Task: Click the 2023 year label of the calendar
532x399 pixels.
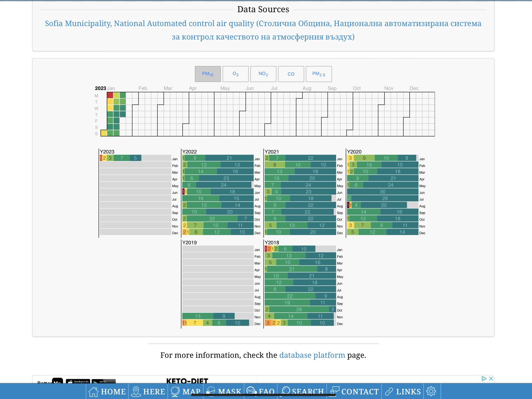Action: (101, 88)
